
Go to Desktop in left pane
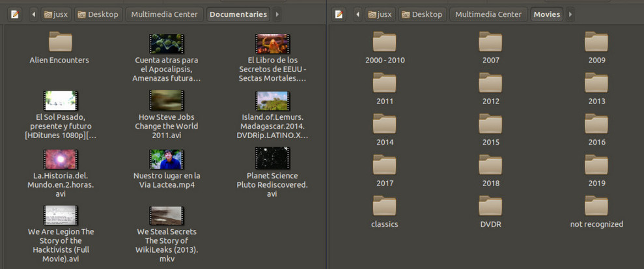pos(98,15)
